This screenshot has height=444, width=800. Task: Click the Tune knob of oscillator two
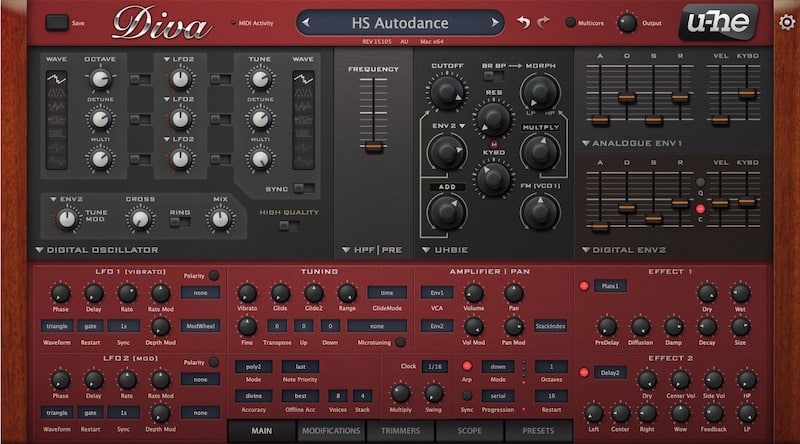pos(260,80)
